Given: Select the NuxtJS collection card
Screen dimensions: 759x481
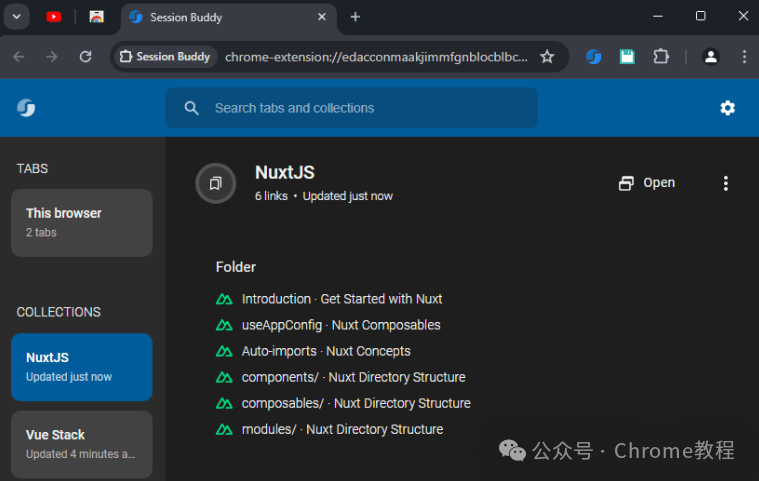Looking at the screenshot, I should [x=82, y=367].
